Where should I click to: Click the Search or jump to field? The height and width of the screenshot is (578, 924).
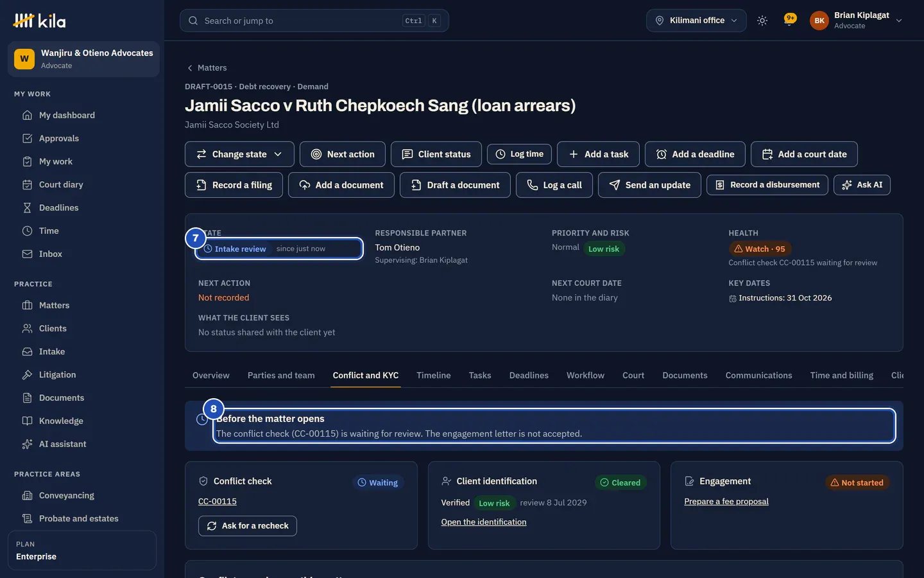314,21
